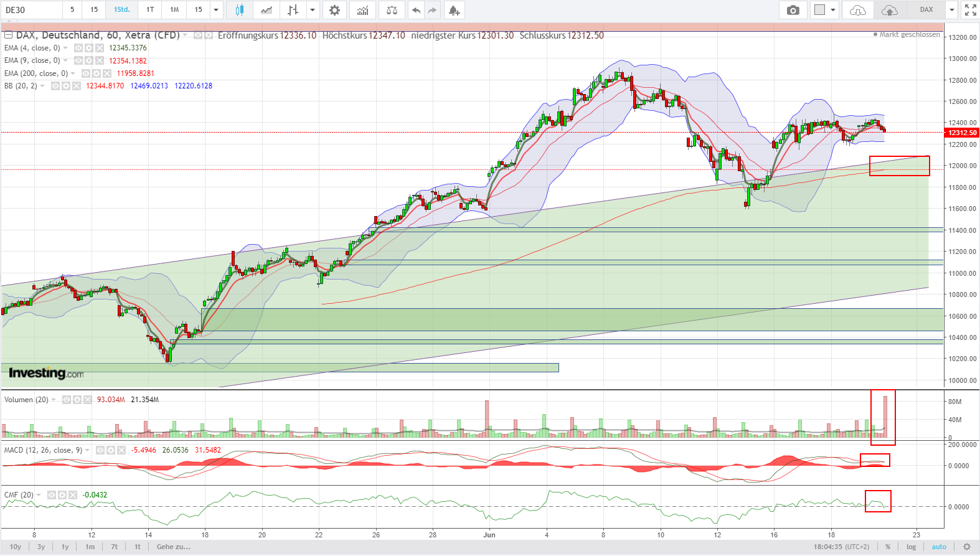Remove the Volumen (20) indicator

[x=88, y=400]
